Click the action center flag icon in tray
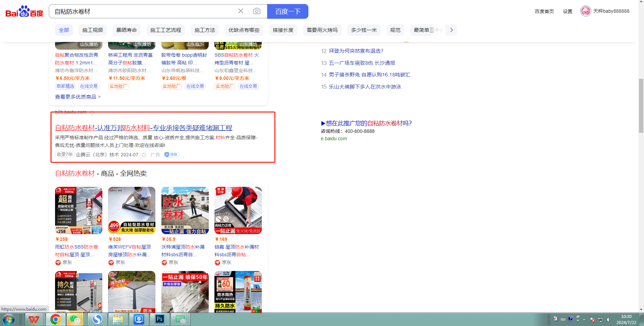Viewport: 644px width, 326px height. (x=592, y=320)
